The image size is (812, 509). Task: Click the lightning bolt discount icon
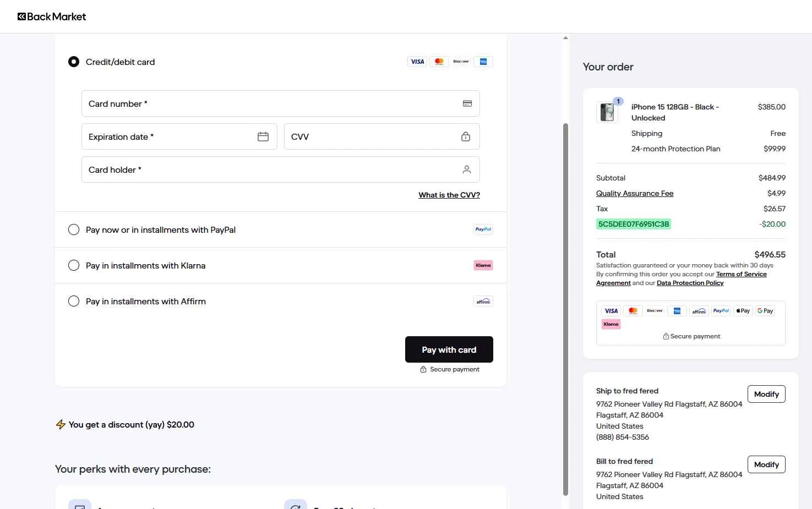[61, 424]
